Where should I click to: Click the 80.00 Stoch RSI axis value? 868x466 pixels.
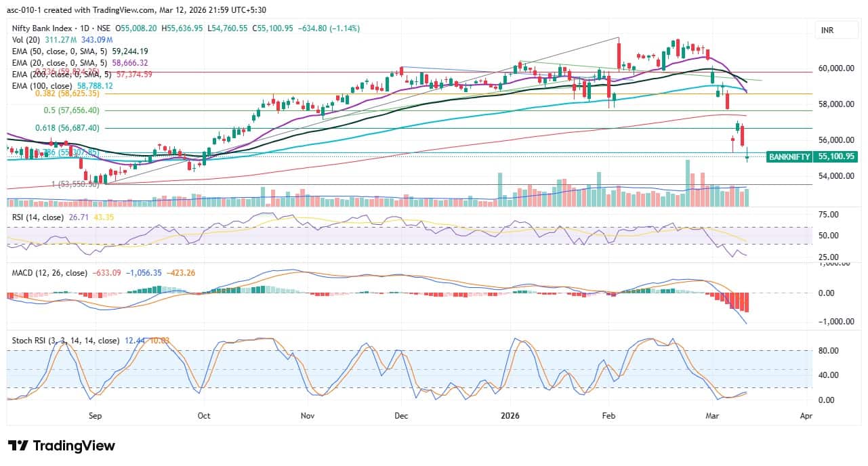829,351
